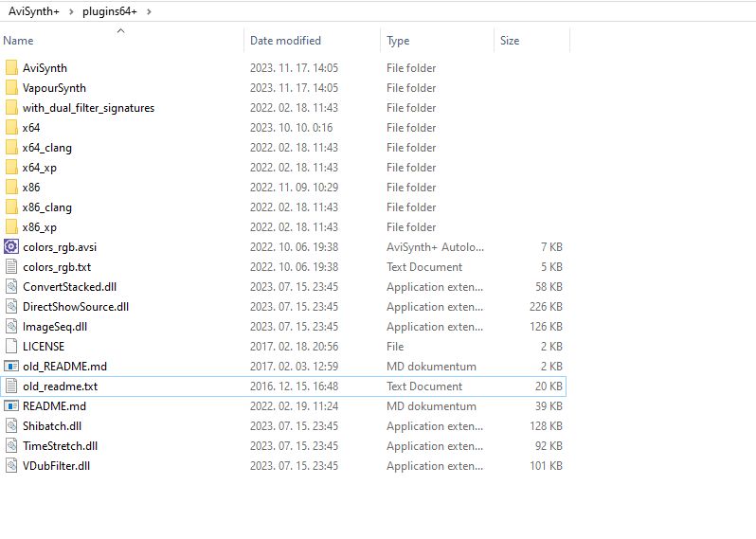Click the x86 folder icon

(11, 187)
